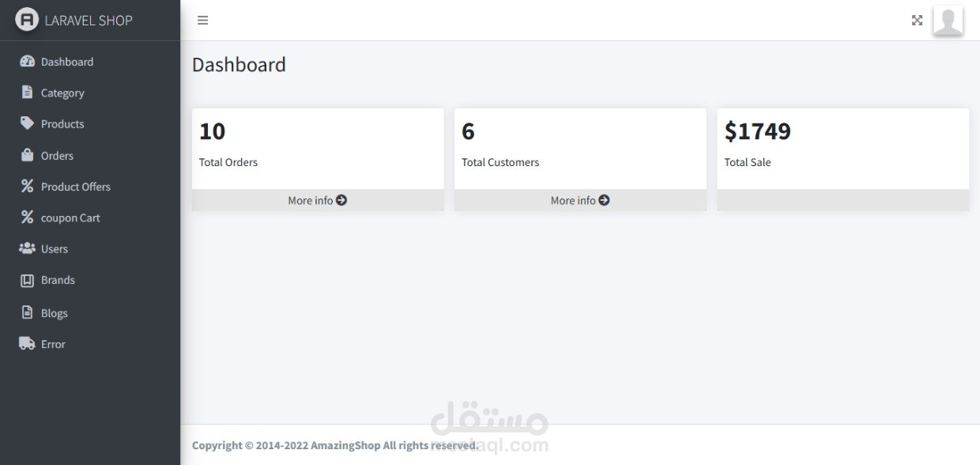Click the Dashboard speedometer icon

point(28,62)
